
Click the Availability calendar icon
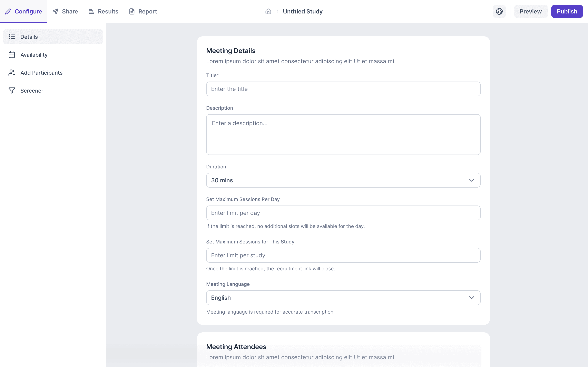click(12, 55)
